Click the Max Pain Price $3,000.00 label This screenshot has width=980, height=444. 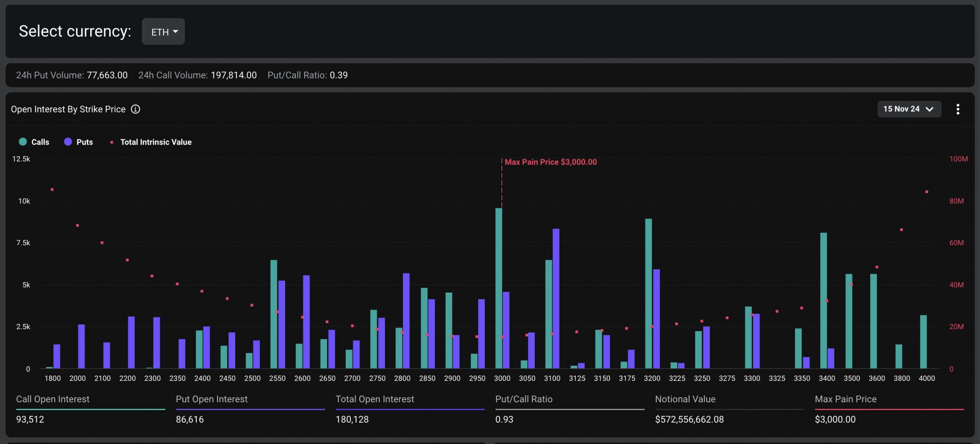550,162
